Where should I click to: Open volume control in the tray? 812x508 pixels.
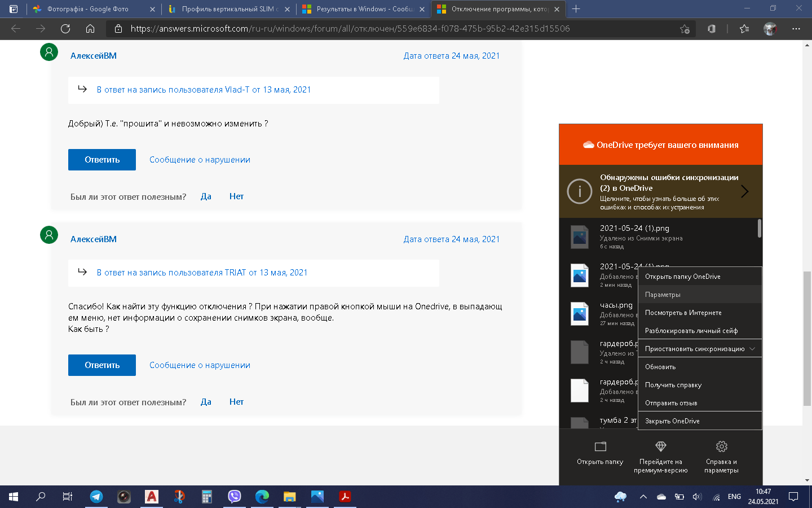(697, 497)
